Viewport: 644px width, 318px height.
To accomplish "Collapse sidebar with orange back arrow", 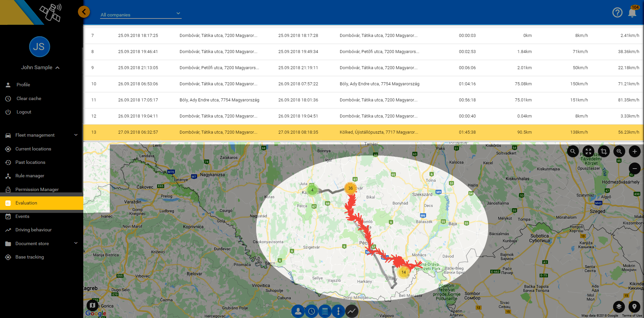I will (84, 12).
